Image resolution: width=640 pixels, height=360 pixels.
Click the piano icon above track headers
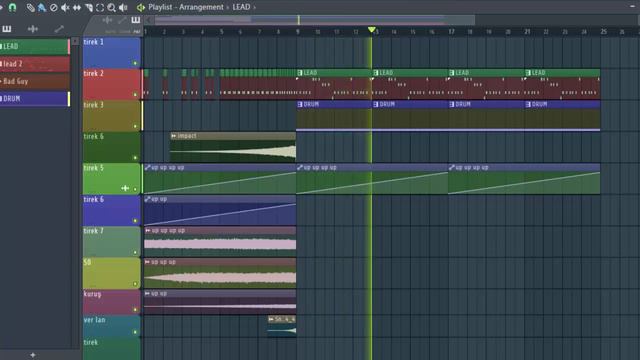coord(136,20)
